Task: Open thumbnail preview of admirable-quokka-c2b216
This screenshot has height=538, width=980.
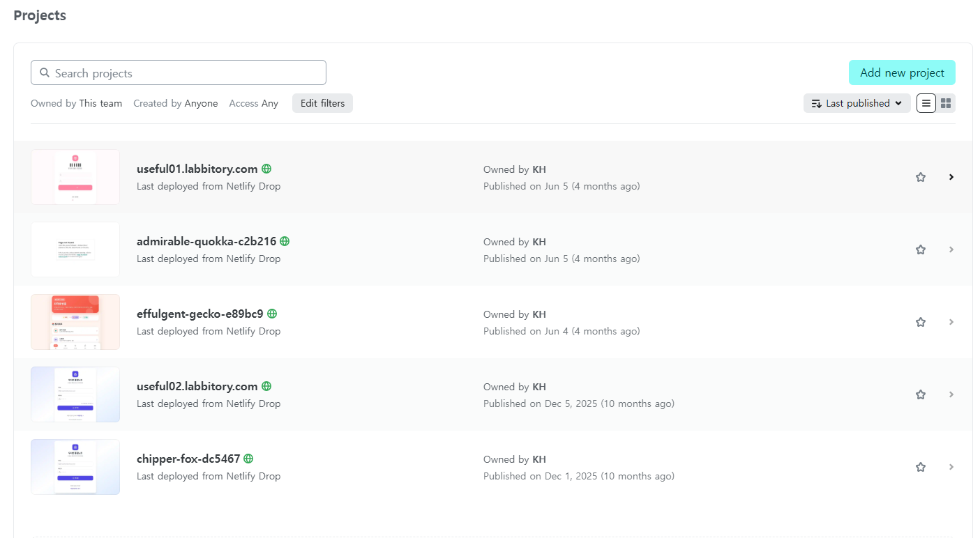Action: tap(75, 249)
